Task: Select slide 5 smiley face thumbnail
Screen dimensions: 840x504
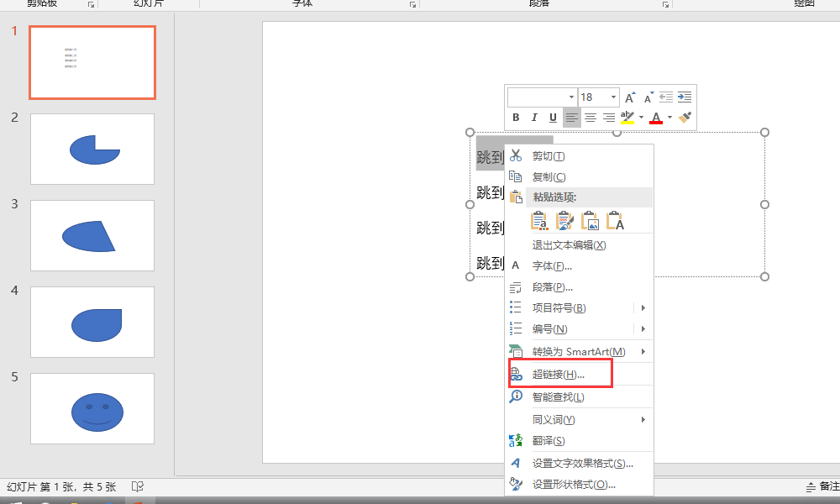Action: 92,409
